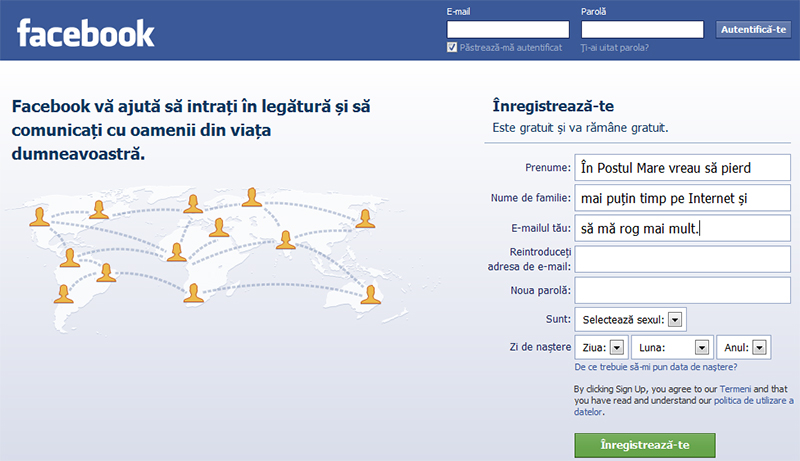Open the Selectează sexul dropdown

coord(631,320)
